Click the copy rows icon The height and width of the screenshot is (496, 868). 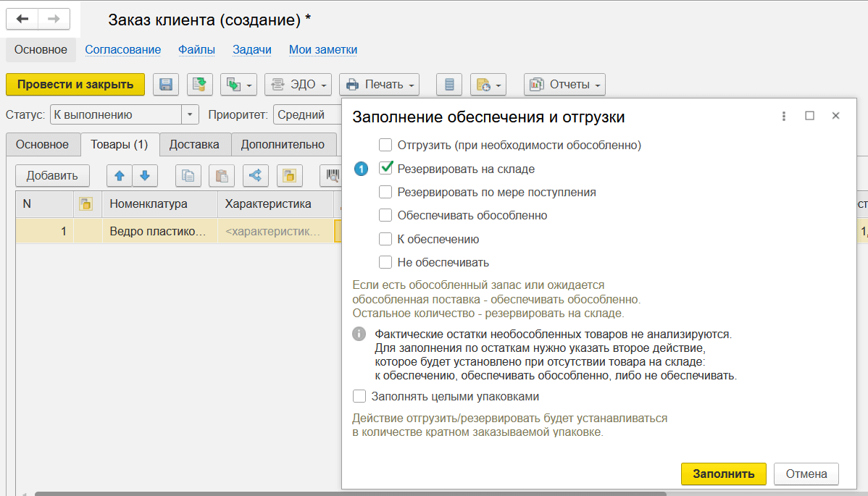(188, 175)
